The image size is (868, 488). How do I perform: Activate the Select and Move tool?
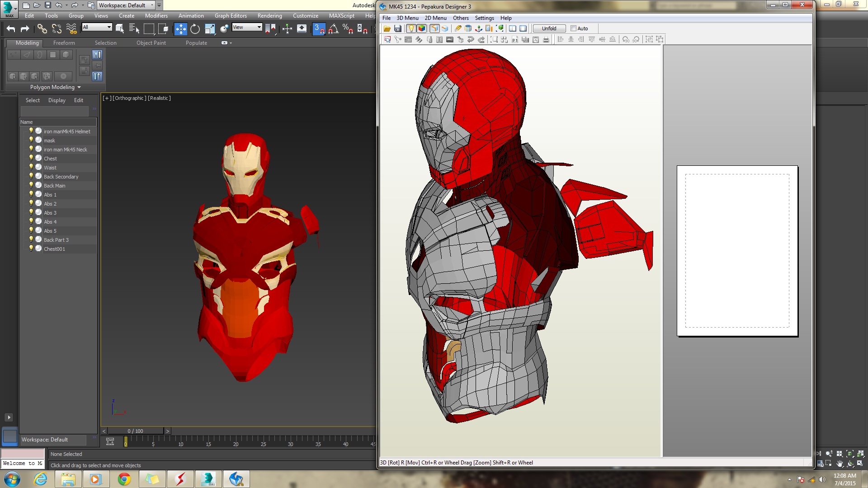pyautogui.click(x=180, y=29)
